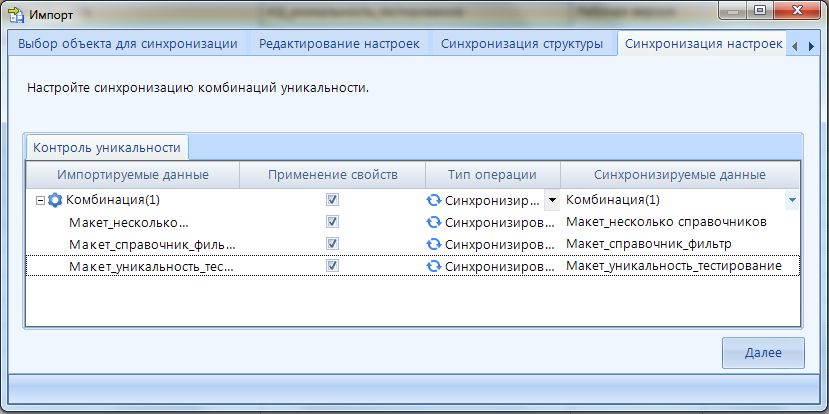829x414 pixels.
Task: Switch to Редактирование настроек tab
Action: [339, 44]
